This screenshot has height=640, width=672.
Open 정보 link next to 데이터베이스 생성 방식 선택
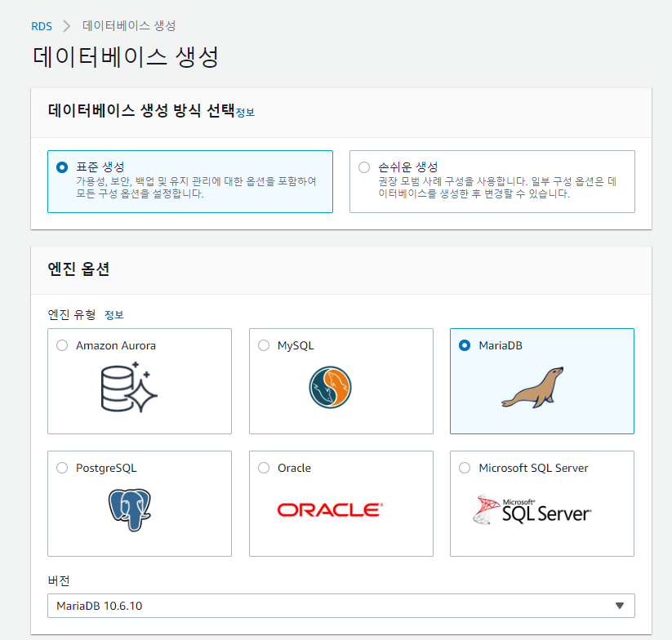(x=245, y=113)
